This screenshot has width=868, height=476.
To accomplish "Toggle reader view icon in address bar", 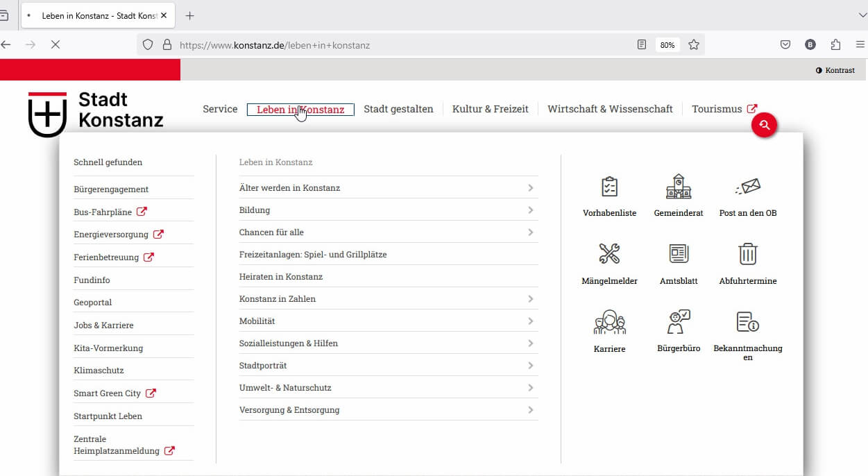I will pos(642,44).
